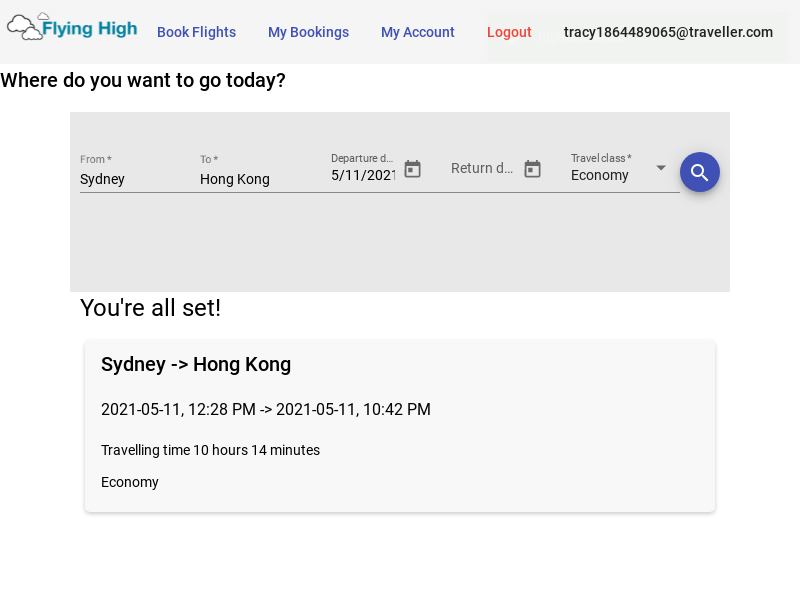Click the tracy1864489065@traveller.com account email

(668, 32)
